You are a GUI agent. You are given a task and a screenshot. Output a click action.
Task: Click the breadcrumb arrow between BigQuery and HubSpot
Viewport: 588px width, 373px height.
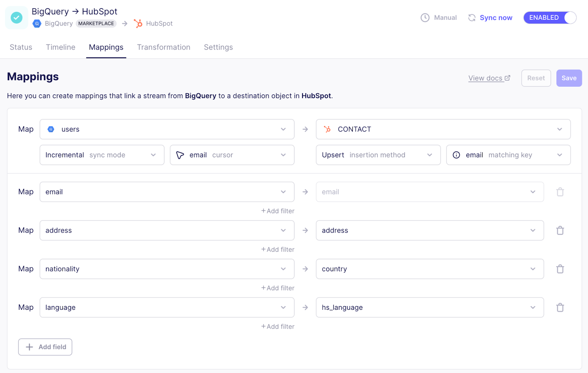tap(125, 24)
